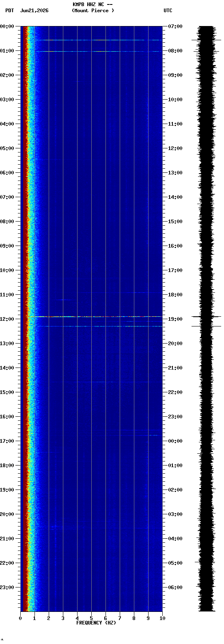Click the 0 Hz frequency tick label
Viewport: 224px width, 644px height.
click(x=20, y=618)
